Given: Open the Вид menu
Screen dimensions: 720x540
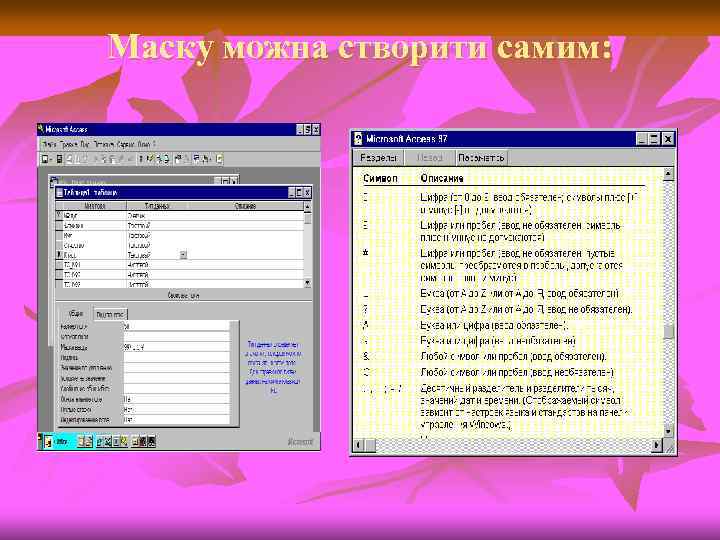Looking at the screenshot, I should (84, 144).
